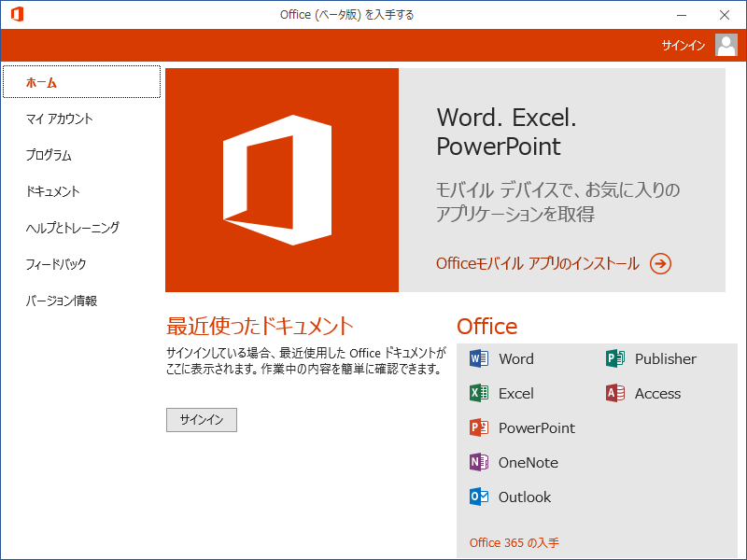Open the Publisher text link
The height and width of the screenshot is (560, 747).
point(666,358)
